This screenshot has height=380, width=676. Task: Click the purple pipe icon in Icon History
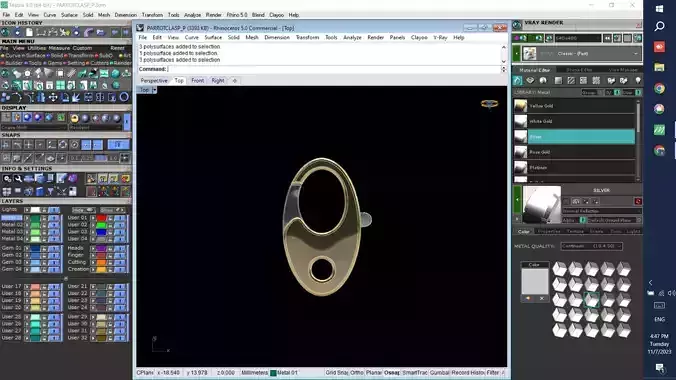[x=89, y=32]
